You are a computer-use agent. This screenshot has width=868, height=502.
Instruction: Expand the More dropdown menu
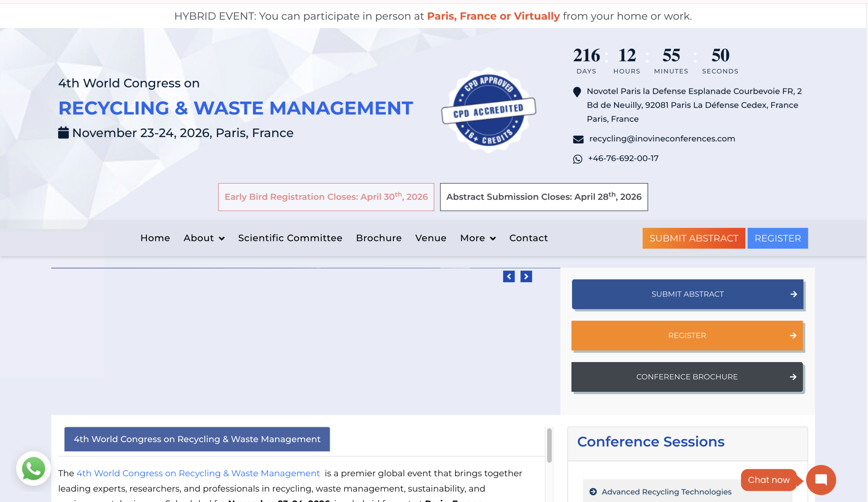click(x=478, y=238)
